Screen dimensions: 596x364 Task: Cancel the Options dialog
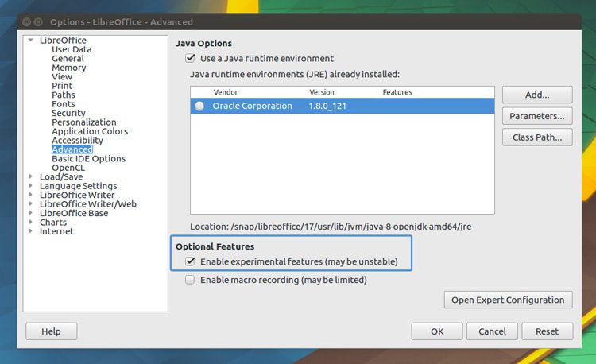coord(492,331)
